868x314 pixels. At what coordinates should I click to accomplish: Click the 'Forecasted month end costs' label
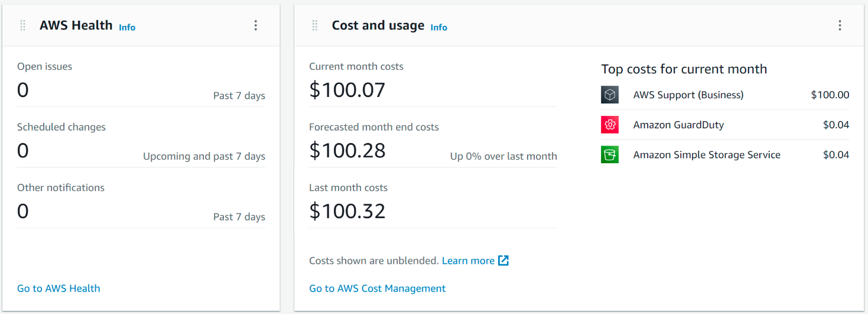(x=374, y=127)
